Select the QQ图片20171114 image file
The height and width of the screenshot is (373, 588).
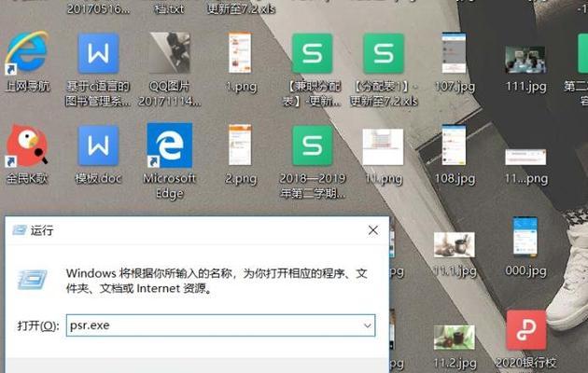coord(170,52)
